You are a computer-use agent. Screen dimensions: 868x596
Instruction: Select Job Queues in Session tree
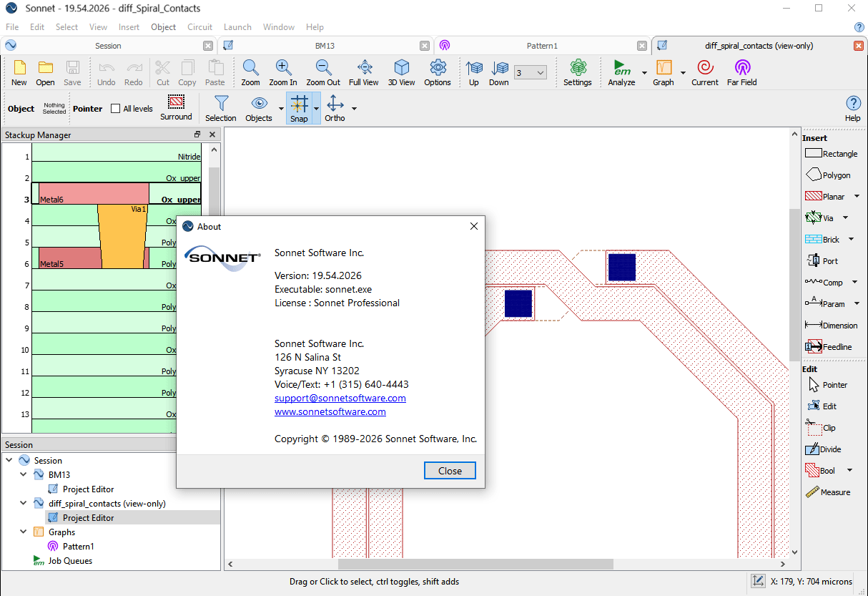(70, 561)
